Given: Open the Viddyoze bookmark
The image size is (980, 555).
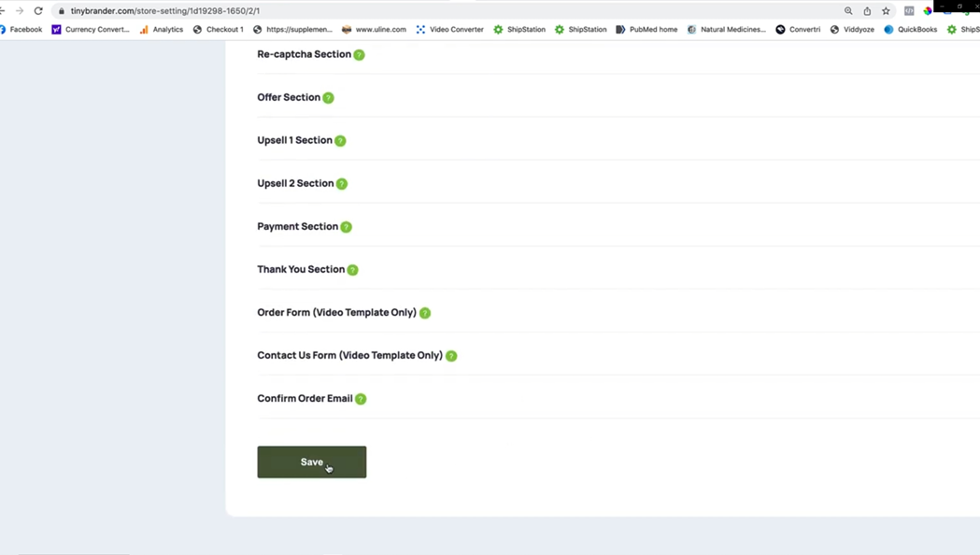Looking at the screenshot, I should coord(853,29).
